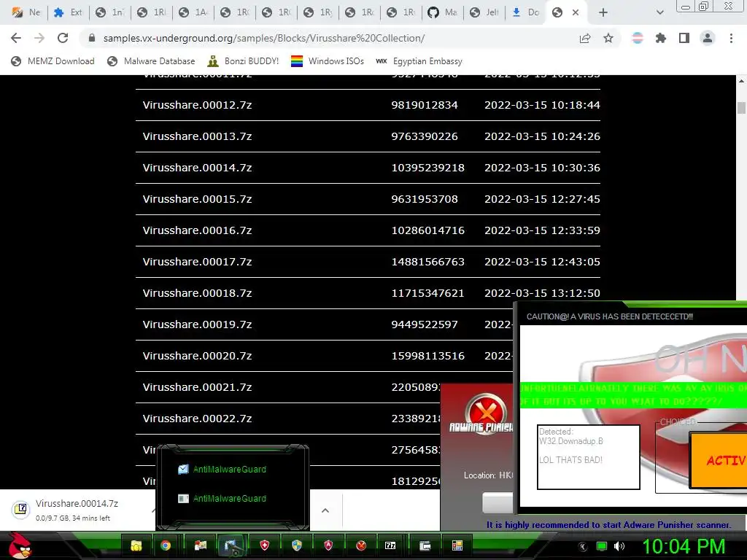
Task: Open the Virusshare.00015.7z link
Action: pos(197,199)
